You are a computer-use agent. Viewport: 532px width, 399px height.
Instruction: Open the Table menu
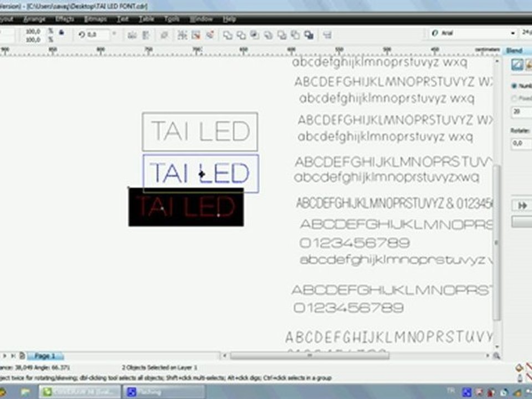pyautogui.click(x=146, y=19)
